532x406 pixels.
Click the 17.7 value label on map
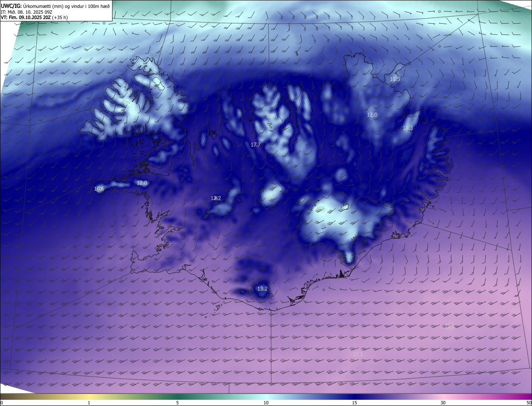tap(256, 145)
